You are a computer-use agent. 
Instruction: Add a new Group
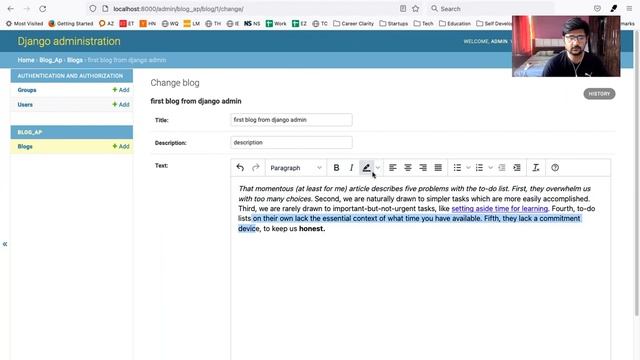[x=121, y=90]
